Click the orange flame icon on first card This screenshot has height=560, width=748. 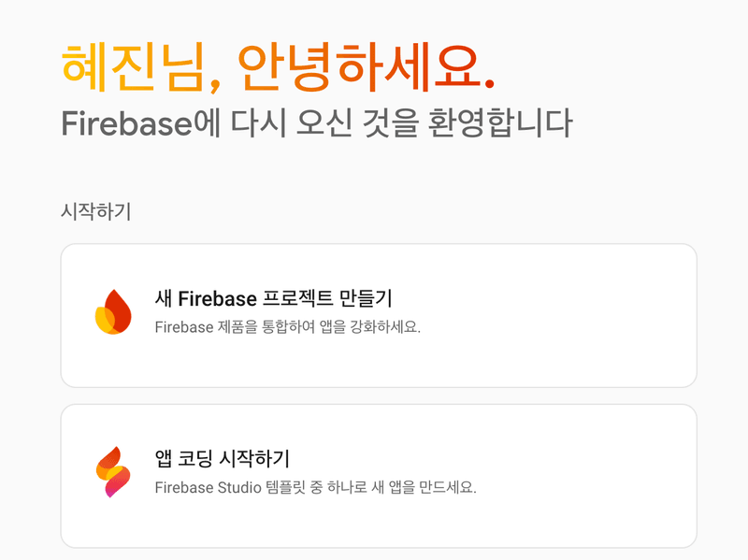(113, 311)
